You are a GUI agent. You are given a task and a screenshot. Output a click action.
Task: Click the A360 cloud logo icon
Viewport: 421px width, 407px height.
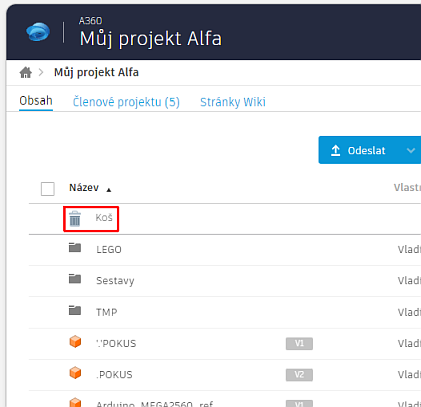pyautogui.click(x=38, y=32)
